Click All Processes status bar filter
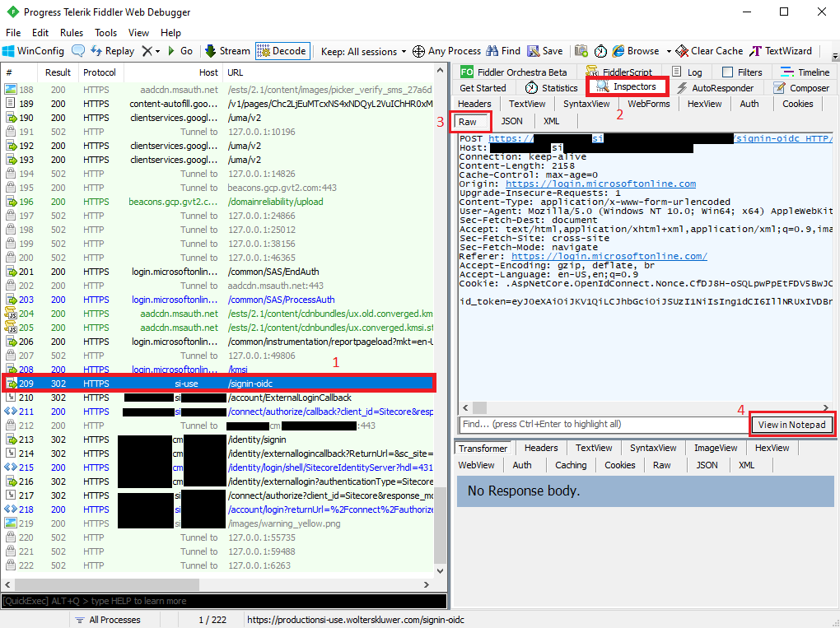Screen dimensions: 840x628 (x=108, y=620)
